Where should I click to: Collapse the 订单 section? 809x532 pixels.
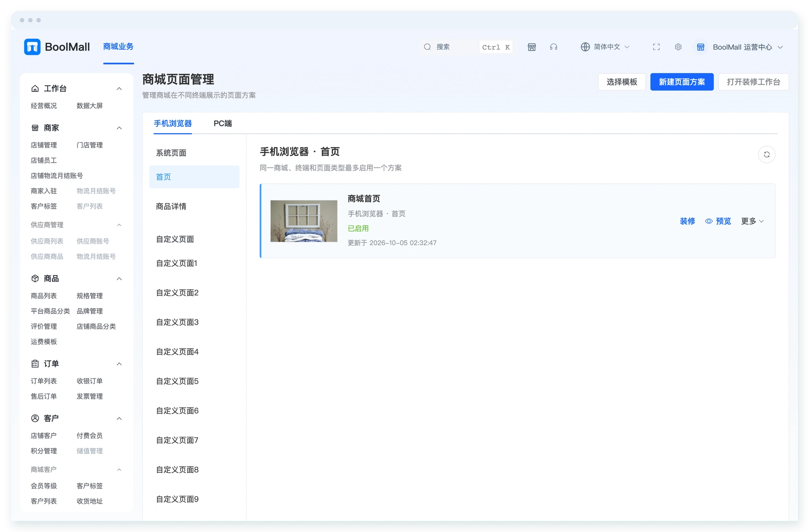pyautogui.click(x=119, y=363)
